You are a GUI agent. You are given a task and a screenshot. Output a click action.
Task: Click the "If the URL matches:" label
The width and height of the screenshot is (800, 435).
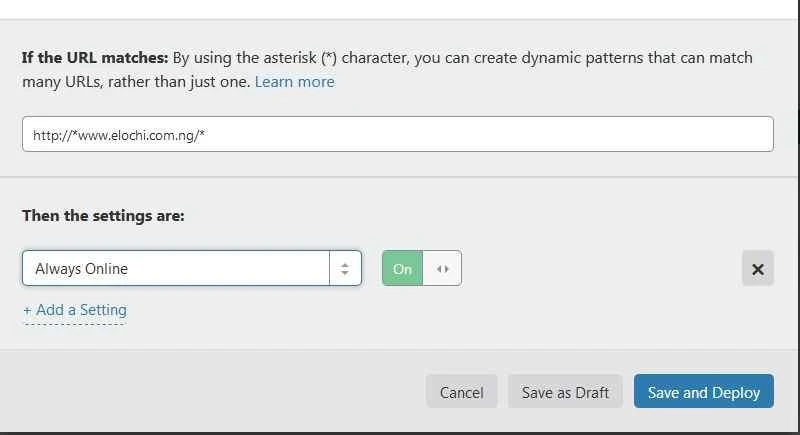(x=95, y=58)
